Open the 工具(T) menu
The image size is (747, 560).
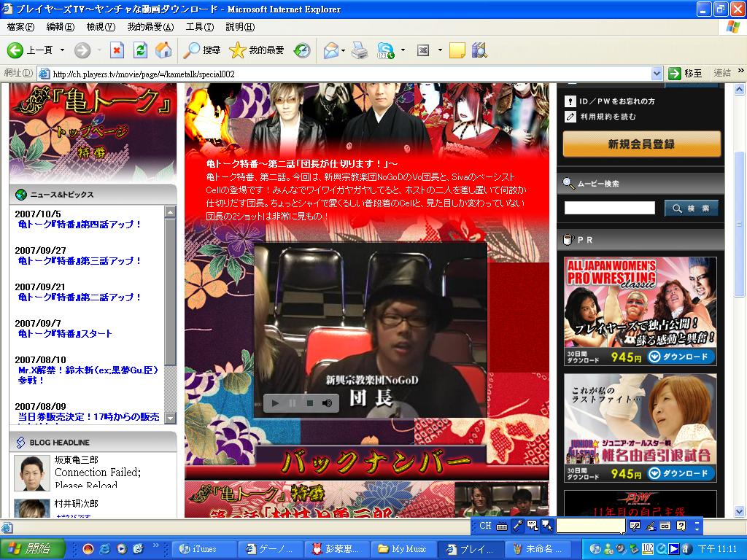click(x=200, y=27)
